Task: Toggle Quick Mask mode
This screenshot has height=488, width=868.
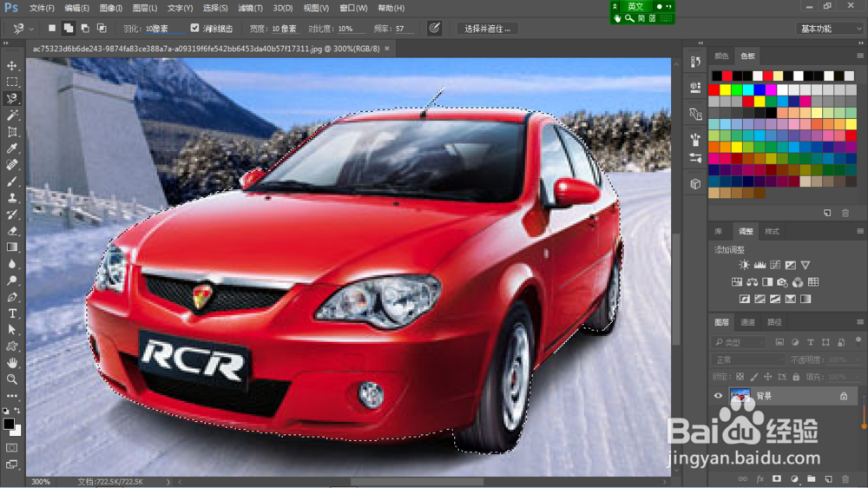Action: (x=11, y=447)
